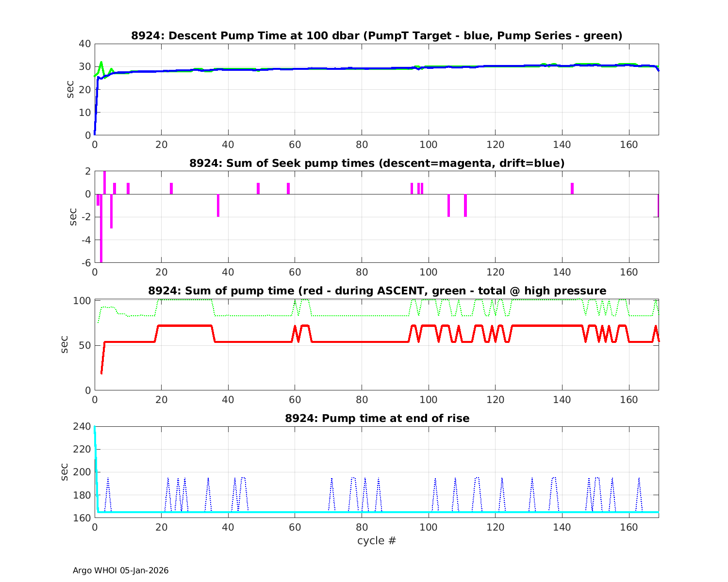Click the Argo WHOI 05-Jan-2026 footer text
This screenshot has height=582, width=728.
(x=121, y=570)
